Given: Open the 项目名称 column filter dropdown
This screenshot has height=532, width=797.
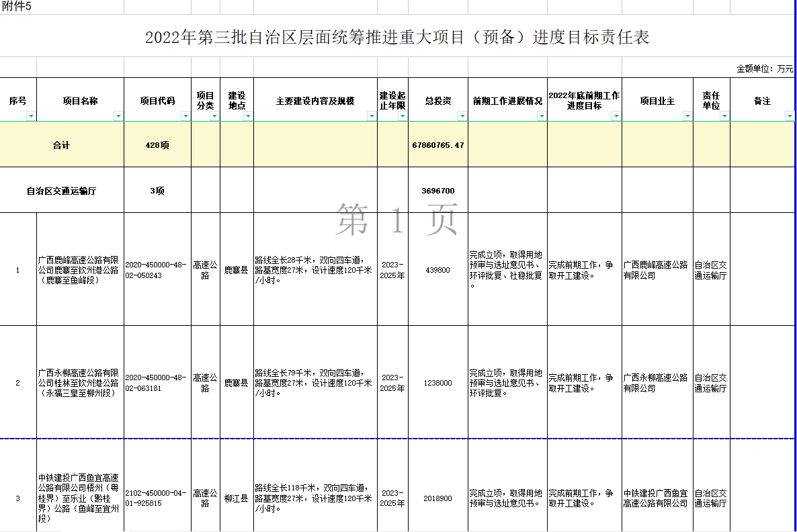Looking at the screenshot, I should (118, 116).
